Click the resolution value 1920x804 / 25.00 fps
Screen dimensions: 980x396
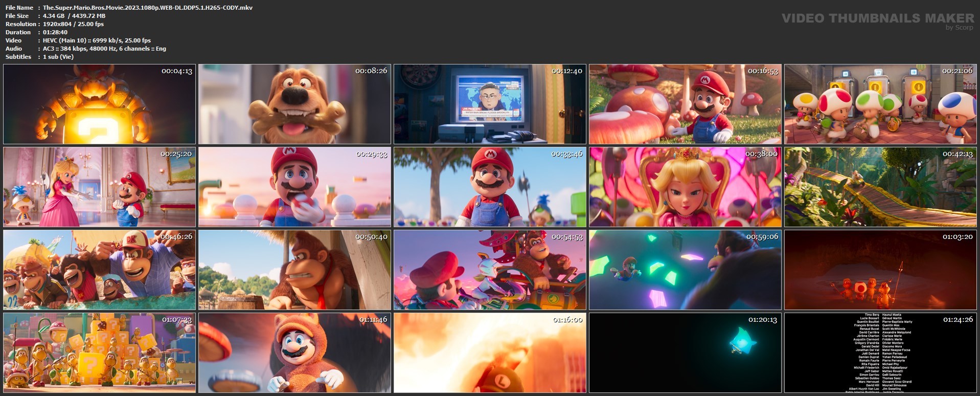point(73,24)
